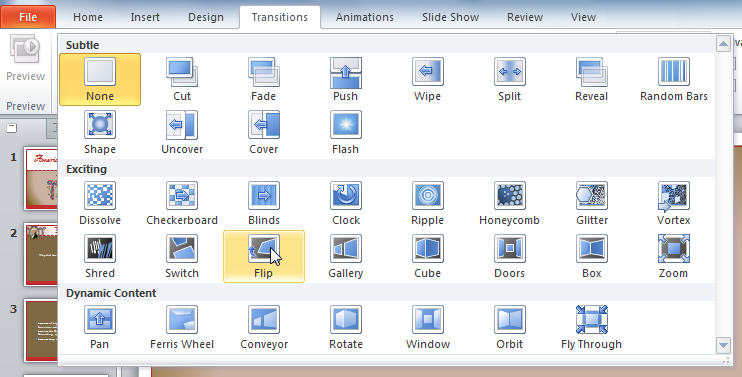Image resolution: width=742 pixels, height=377 pixels.
Task: Select the Orbit transition
Action: tap(509, 327)
